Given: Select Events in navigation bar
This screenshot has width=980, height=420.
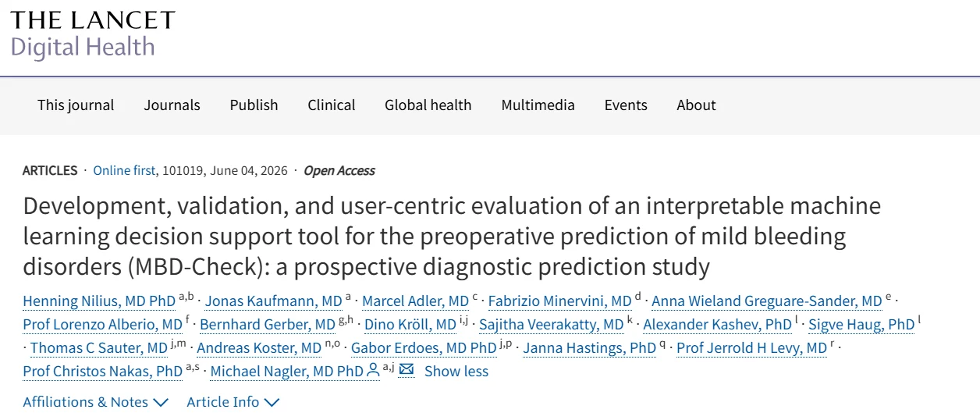Looking at the screenshot, I should (x=626, y=105).
